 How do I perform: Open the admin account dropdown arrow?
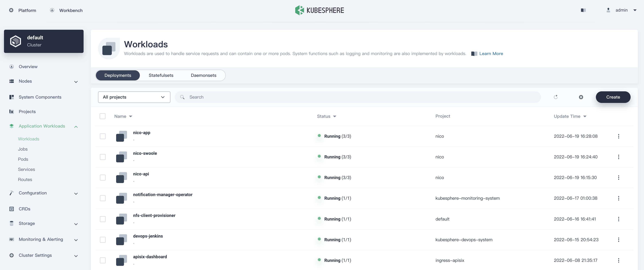635,10
